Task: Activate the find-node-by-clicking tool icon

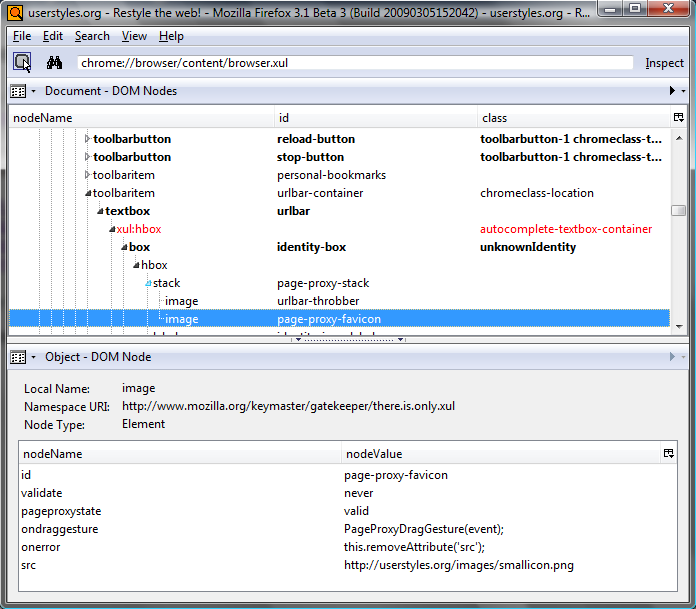Action: point(22,62)
